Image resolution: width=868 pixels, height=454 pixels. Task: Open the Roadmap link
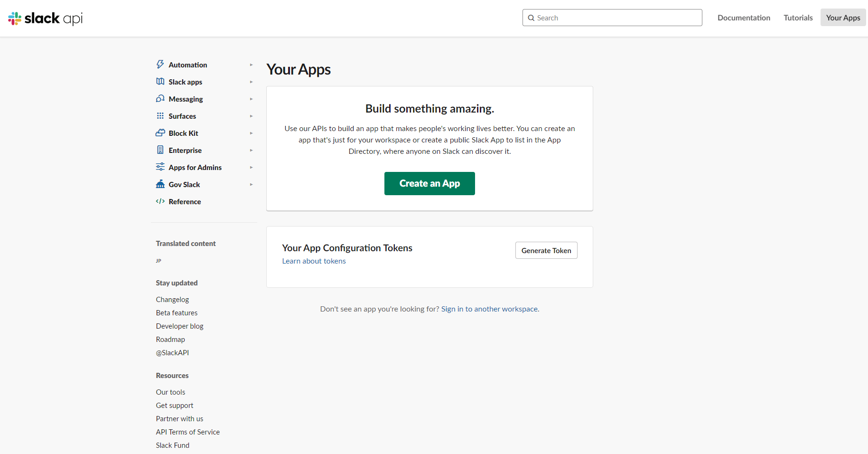coord(170,340)
